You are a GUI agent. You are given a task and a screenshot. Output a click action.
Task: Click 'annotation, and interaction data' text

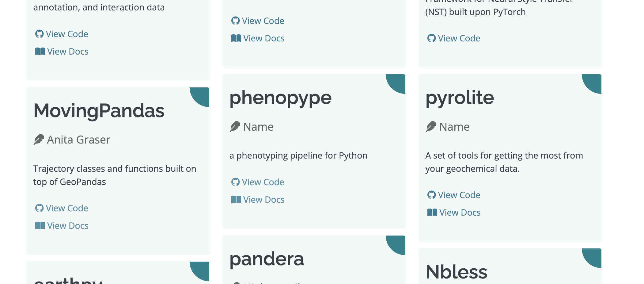[99, 7]
